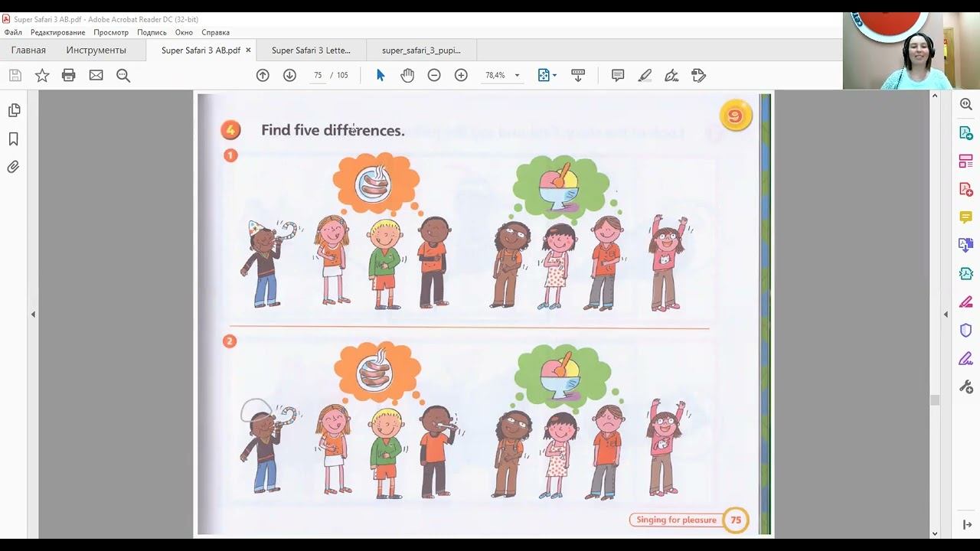Zoom in with the plus button
The width and height of the screenshot is (980, 551).
(461, 75)
